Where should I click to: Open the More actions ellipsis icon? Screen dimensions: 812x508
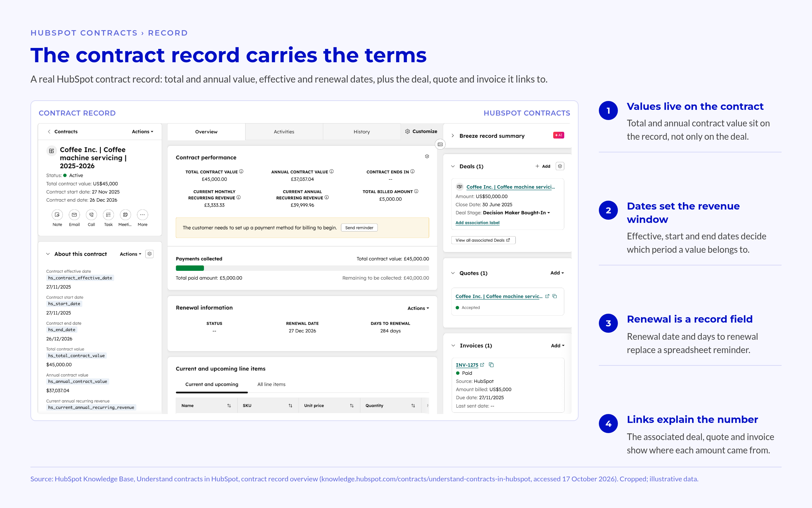coord(142,215)
